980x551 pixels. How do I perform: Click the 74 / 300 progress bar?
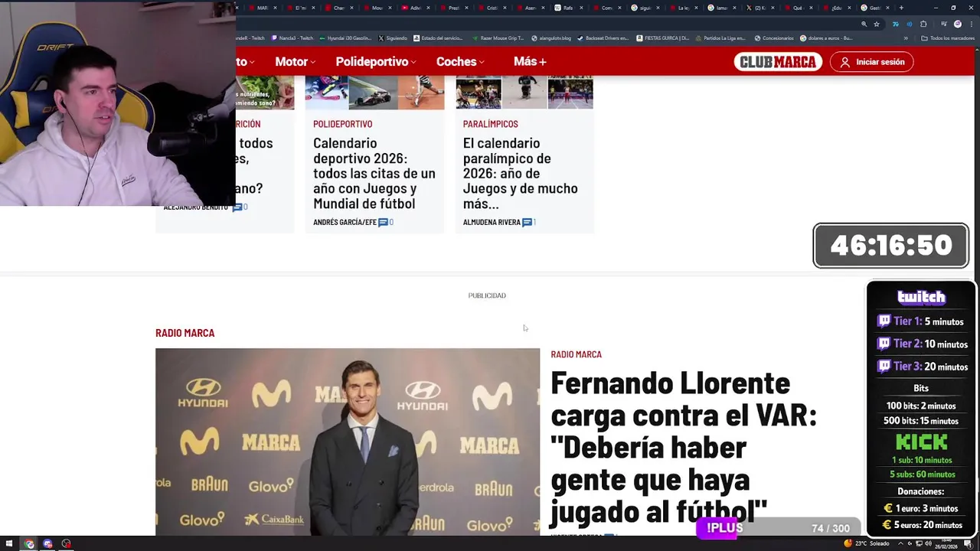coord(779,528)
